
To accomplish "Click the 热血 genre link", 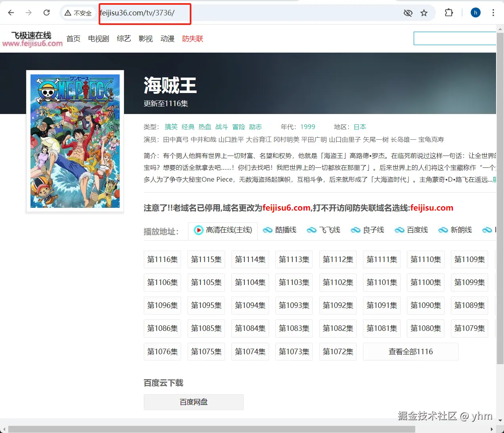I will tap(205, 127).
